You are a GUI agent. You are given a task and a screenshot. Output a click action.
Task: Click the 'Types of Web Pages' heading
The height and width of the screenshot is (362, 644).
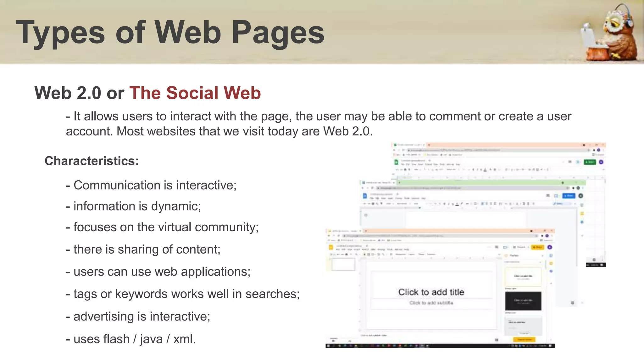click(x=170, y=33)
